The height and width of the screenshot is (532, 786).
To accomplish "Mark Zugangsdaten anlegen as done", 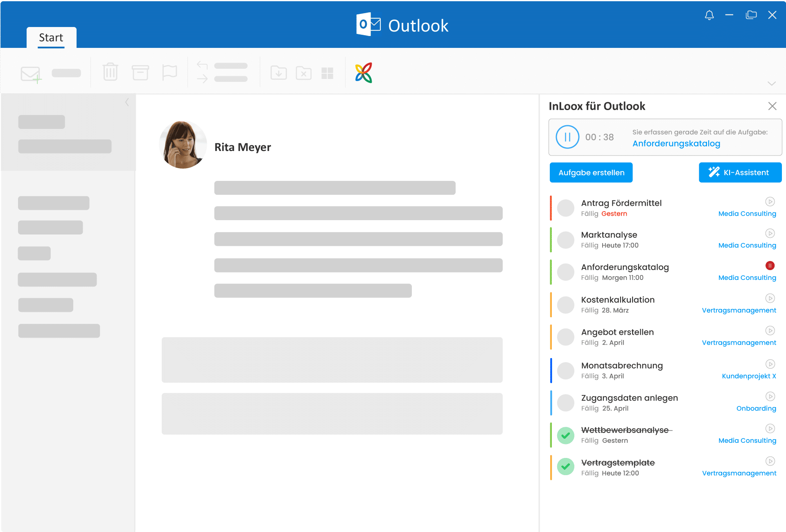I will click(x=566, y=403).
